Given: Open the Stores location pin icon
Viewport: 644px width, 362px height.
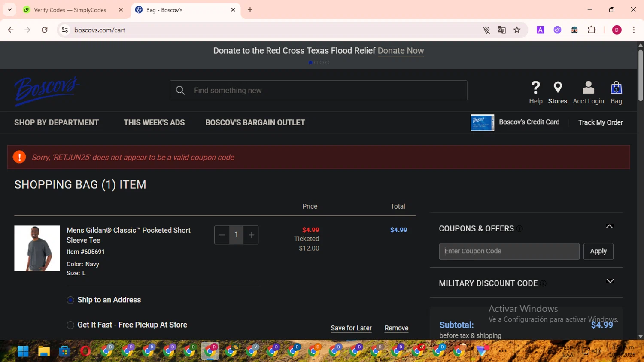Looking at the screenshot, I should (558, 88).
